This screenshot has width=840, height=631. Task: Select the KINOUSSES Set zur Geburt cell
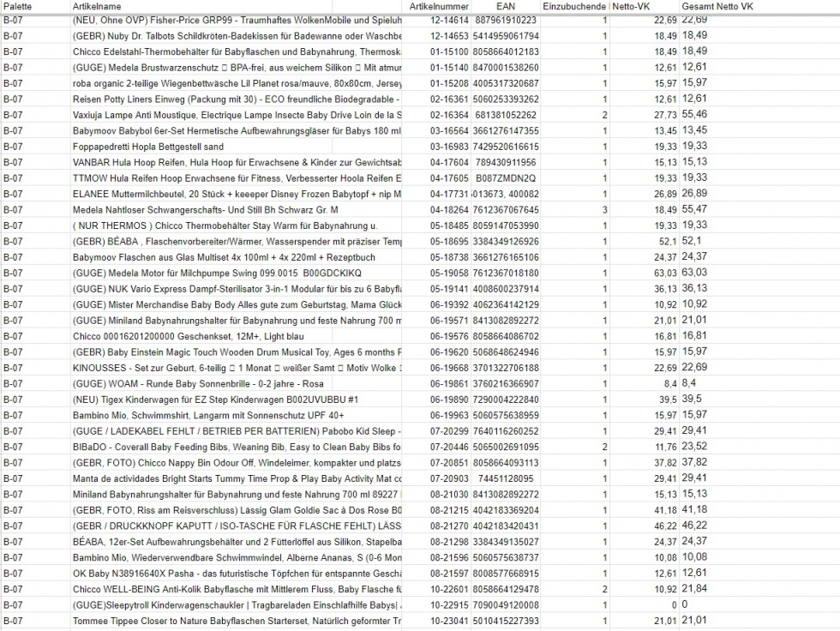[x=236, y=368]
